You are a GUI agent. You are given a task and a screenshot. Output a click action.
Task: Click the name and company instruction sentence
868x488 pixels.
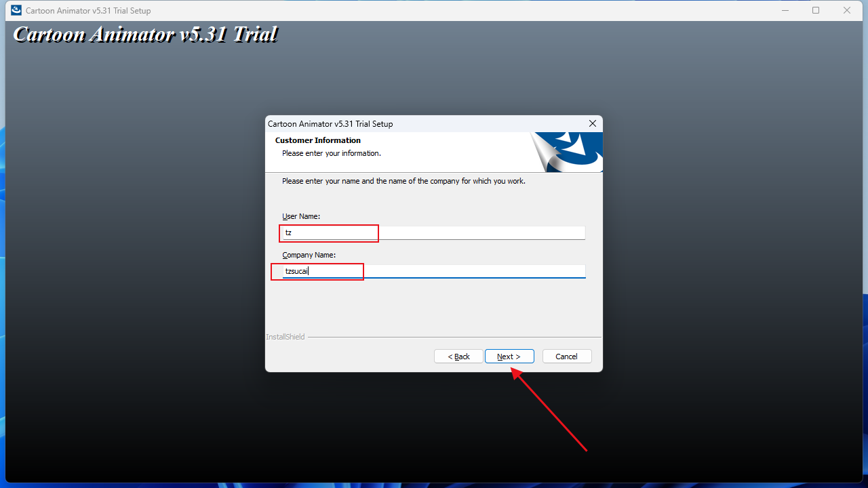coord(403,181)
